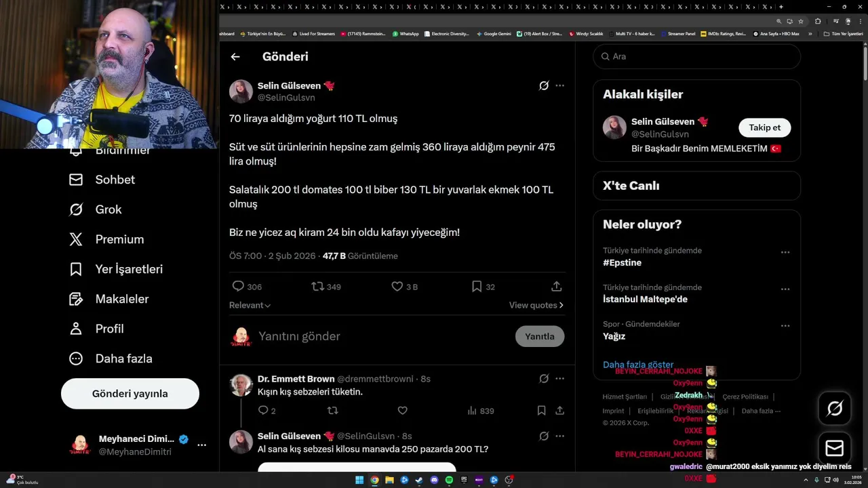The width and height of the screenshot is (868, 488).
Task: Open Yer İşaretleri in the sidebar
Action: pos(116,269)
